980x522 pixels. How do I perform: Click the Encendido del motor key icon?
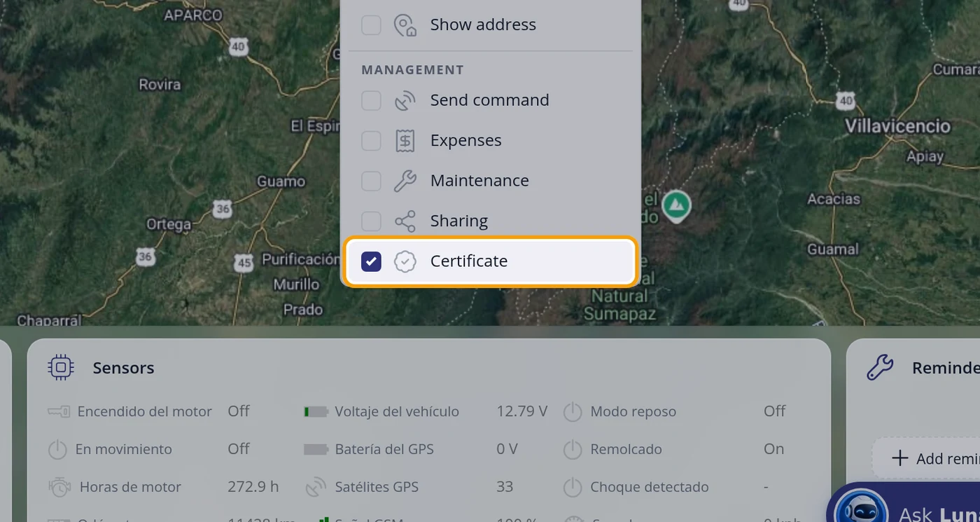tap(59, 412)
